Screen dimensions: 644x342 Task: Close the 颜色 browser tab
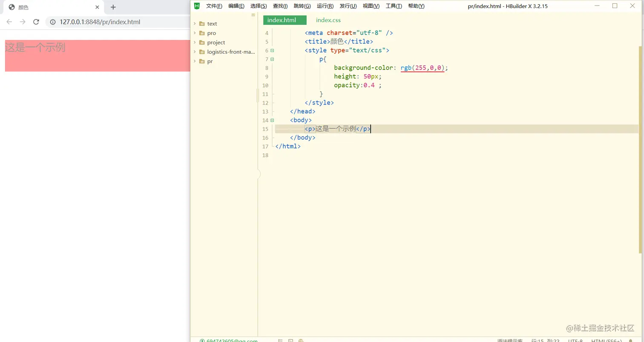pyautogui.click(x=98, y=7)
